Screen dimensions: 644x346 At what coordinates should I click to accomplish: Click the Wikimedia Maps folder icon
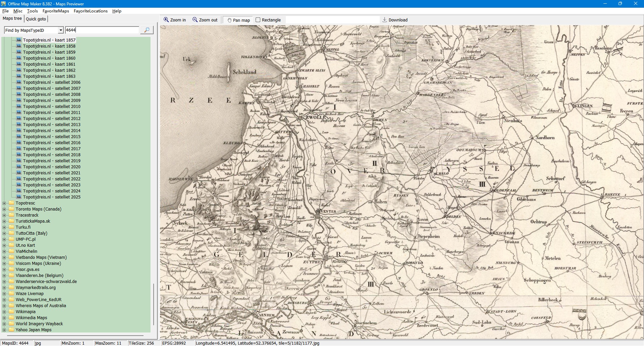click(11, 318)
